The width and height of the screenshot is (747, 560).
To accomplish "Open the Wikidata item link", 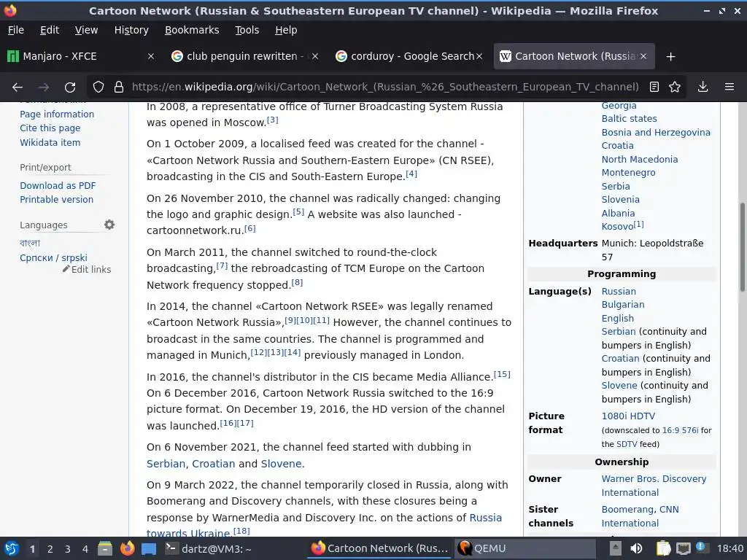I will tap(50, 142).
